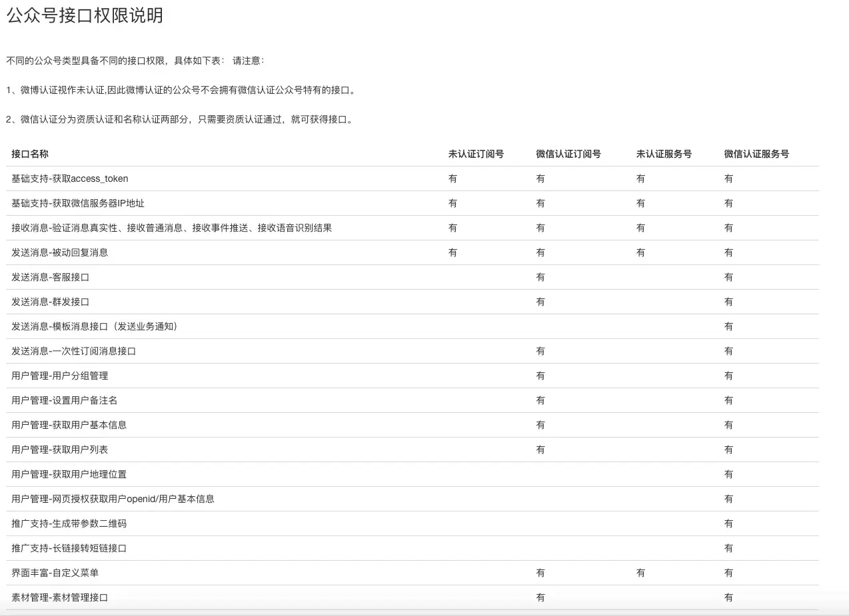
Task: Click 有 under 微信认证服务号 for 获取用户地理位置
Action: (728, 474)
